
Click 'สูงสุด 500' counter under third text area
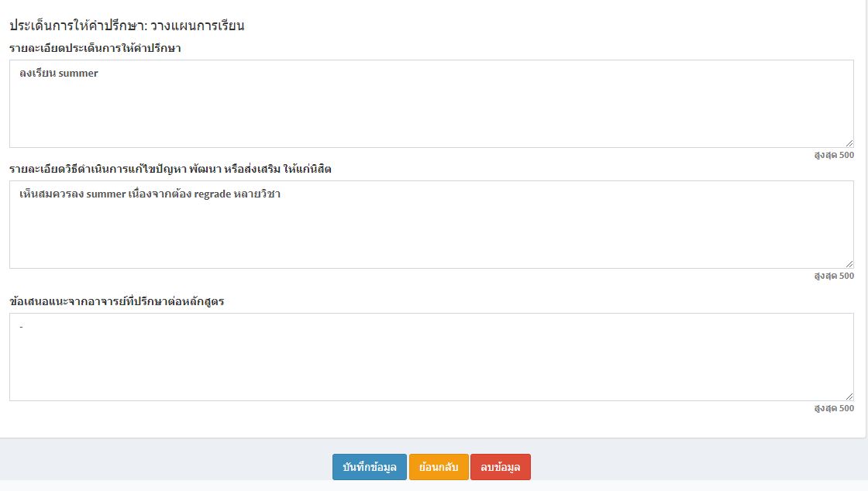pyautogui.click(x=834, y=408)
